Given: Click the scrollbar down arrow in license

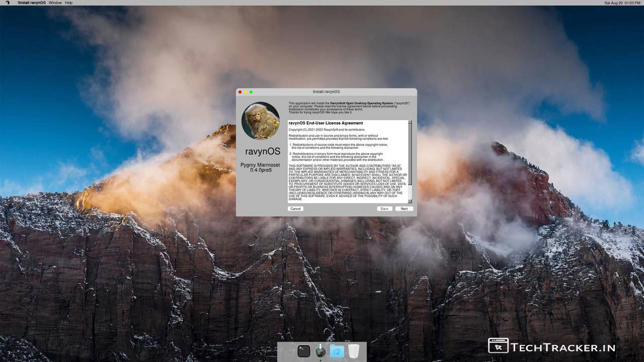Looking at the screenshot, I should (x=410, y=201).
